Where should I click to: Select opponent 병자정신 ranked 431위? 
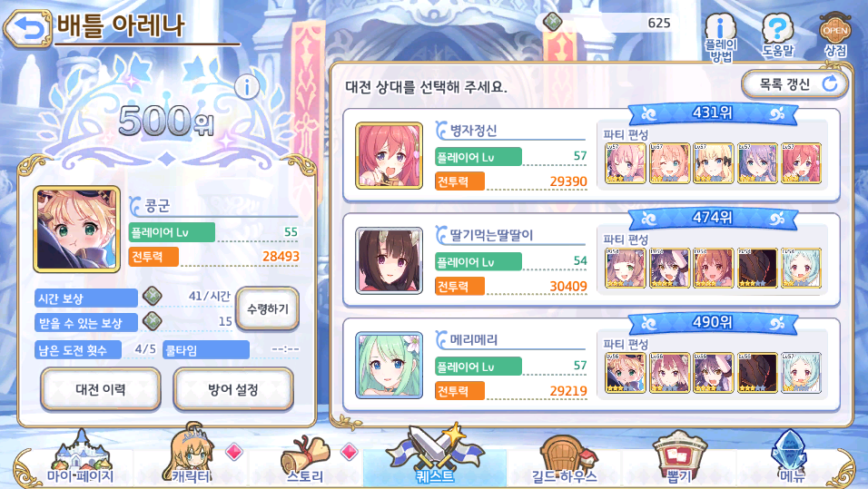[x=591, y=155]
